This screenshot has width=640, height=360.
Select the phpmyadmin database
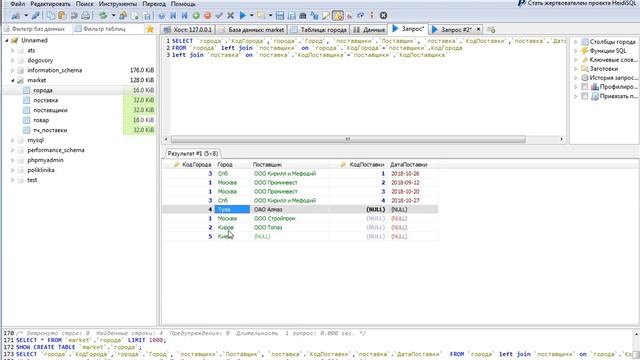(x=45, y=160)
